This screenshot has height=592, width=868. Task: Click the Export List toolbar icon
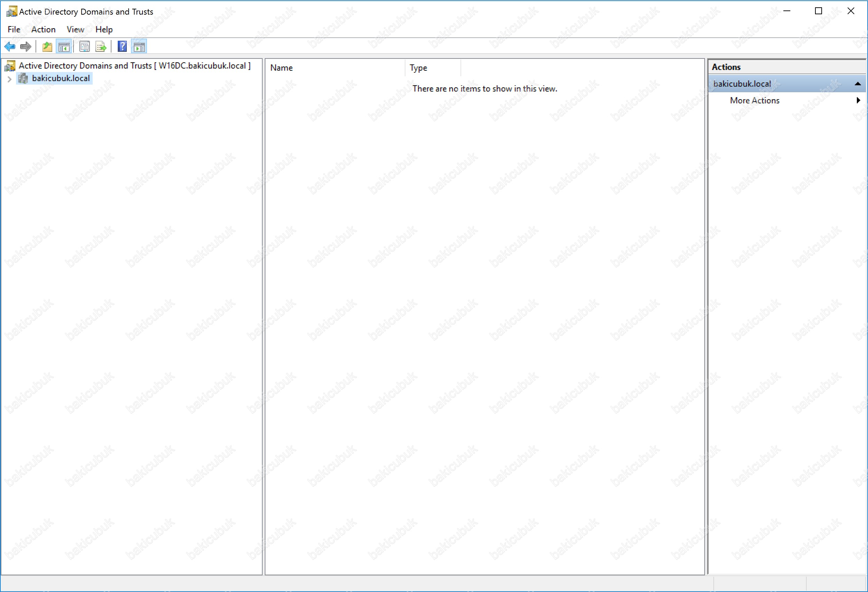[x=101, y=47]
